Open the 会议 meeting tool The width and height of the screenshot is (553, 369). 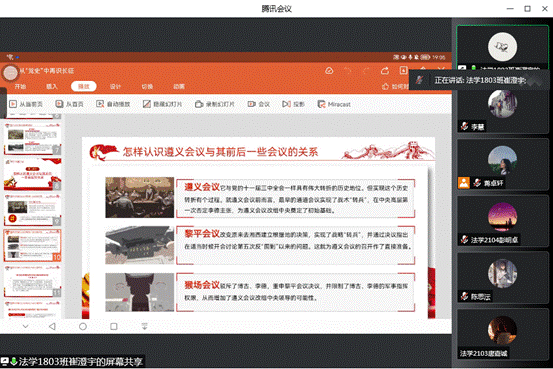click(x=259, y=104)
